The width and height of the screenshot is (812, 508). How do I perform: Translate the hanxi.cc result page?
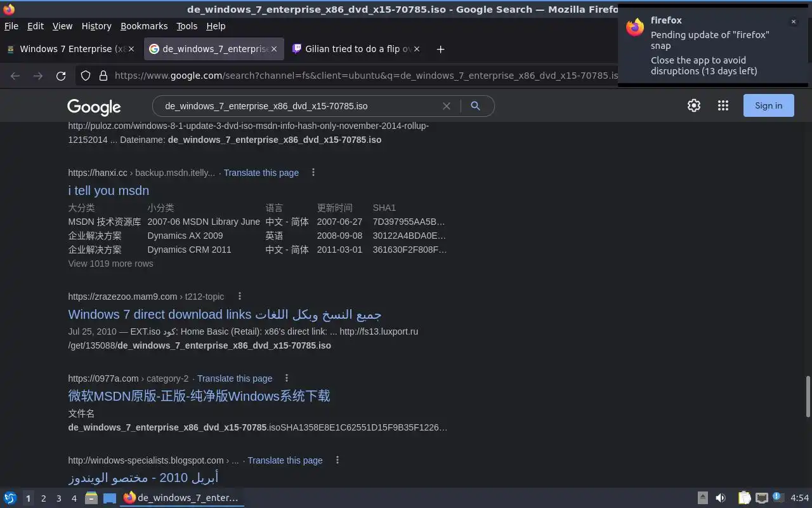(261, 173)
